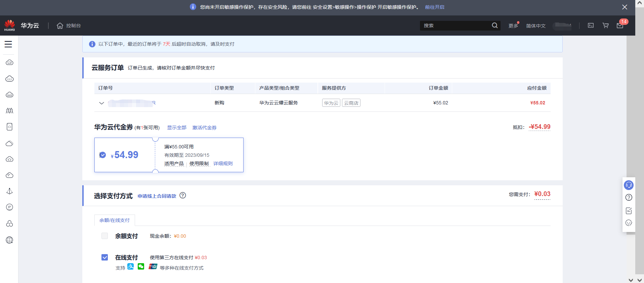This screenshot has width=644, height=283.
Task: Expand the order row chevron
Action: [x=101, y=103]
